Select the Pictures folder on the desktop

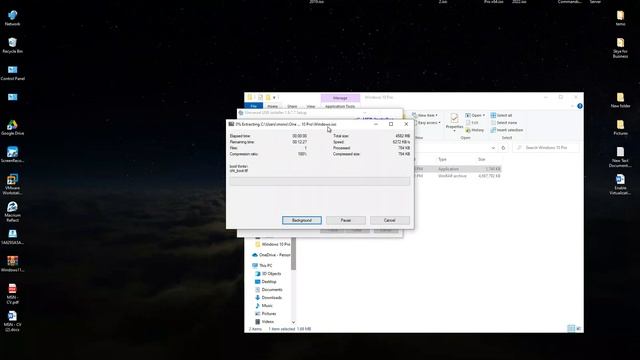[620, 127]
